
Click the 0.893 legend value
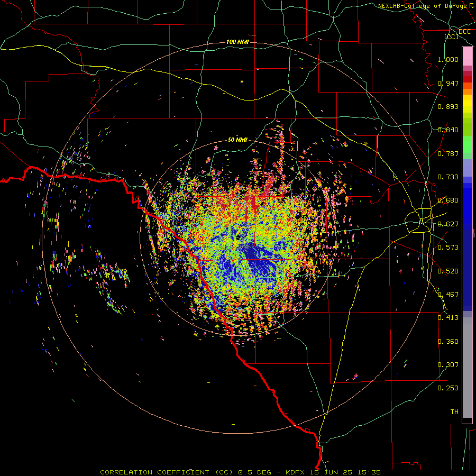click(x=448, y=106)
